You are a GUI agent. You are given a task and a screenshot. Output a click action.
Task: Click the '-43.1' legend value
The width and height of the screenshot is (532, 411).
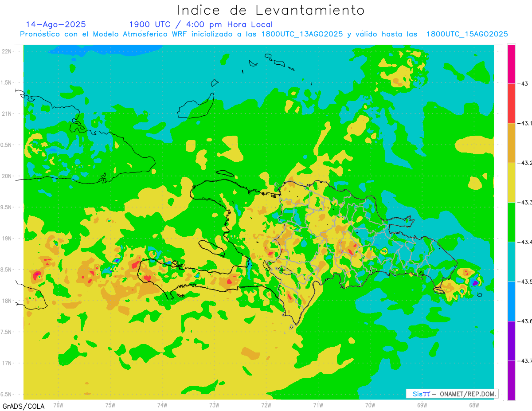tap(524, 123)
